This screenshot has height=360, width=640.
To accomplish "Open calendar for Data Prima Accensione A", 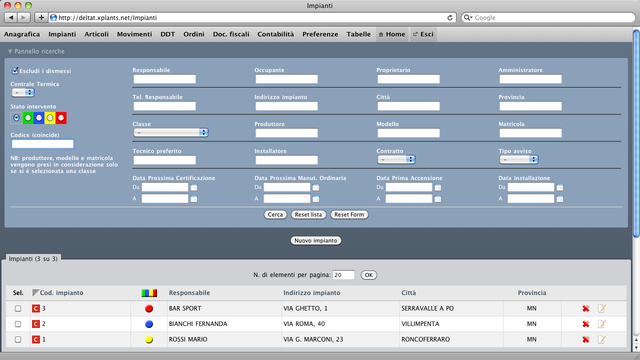I will point(438,199).
